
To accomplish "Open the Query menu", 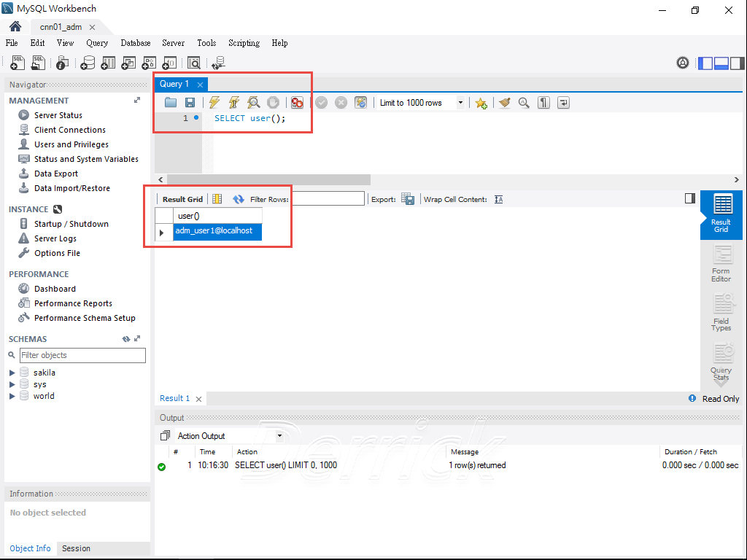I will (97, 43).
